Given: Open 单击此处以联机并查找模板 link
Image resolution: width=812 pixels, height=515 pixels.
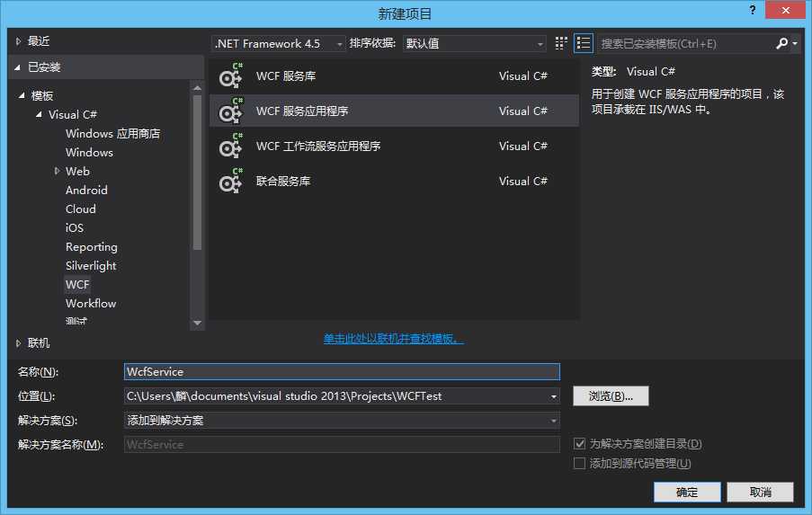Looking at the screenshot, I should (x=394, y=339).
